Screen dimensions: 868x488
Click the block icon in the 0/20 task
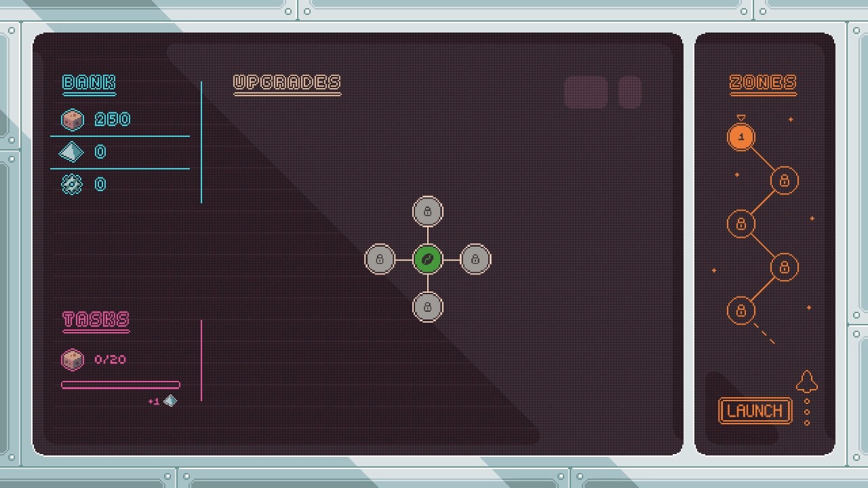(73, 359)
